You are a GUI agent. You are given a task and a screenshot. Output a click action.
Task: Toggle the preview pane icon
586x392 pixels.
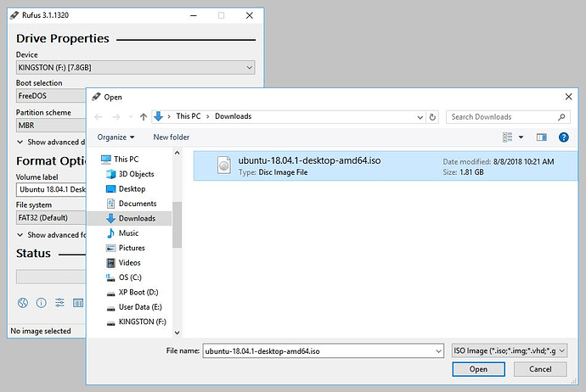pyautogui.click(x=542, y=137)
